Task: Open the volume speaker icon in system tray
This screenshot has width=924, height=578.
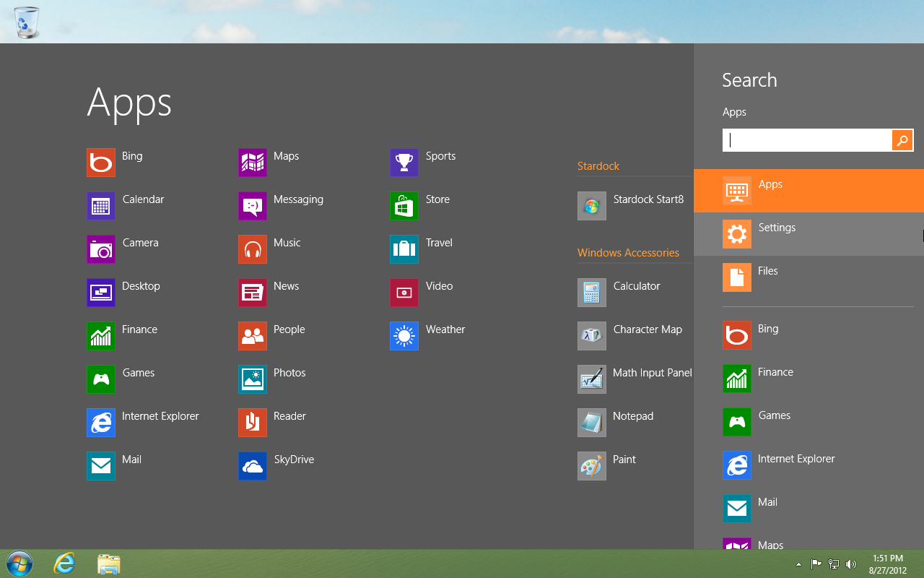Action: click(851, 564)
